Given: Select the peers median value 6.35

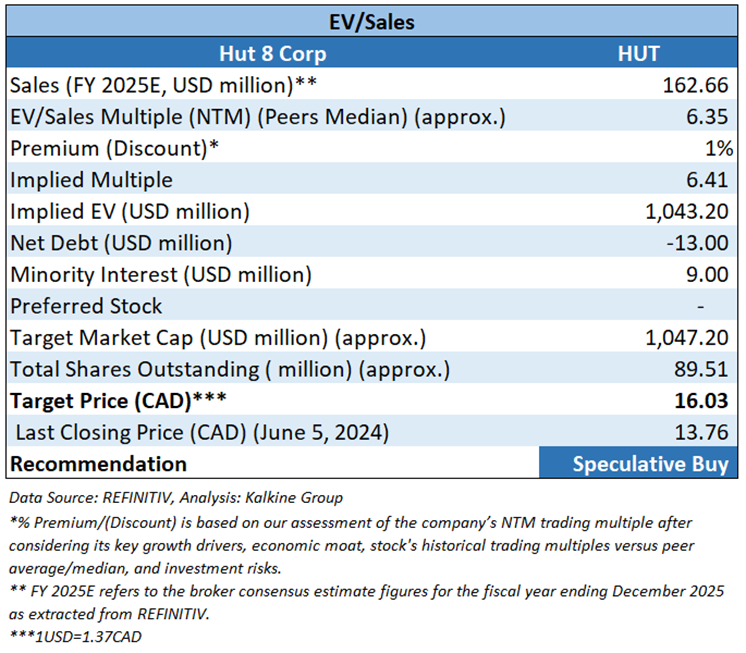Looking at the screenshot, I should pyautogui.click(x=707, y=117).
